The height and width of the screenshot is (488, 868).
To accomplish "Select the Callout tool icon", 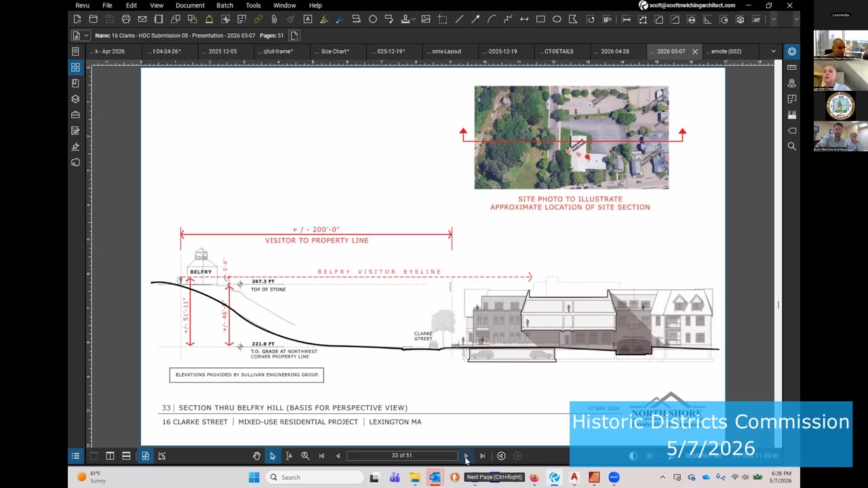I will [389, 20].
